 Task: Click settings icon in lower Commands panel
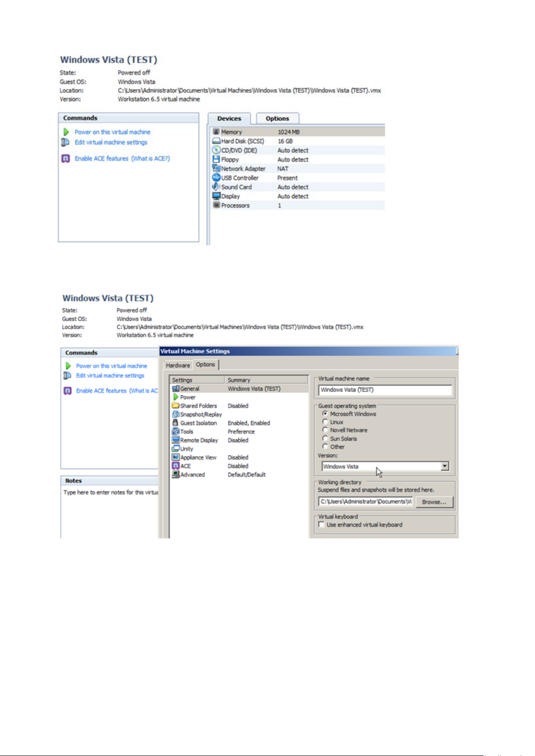pos(67,376)
